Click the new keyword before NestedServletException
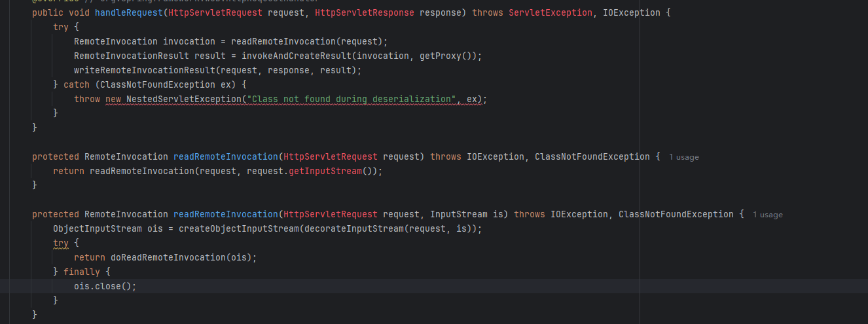The width and height of the screenshot is (868, 324). (x=113, y=99)
